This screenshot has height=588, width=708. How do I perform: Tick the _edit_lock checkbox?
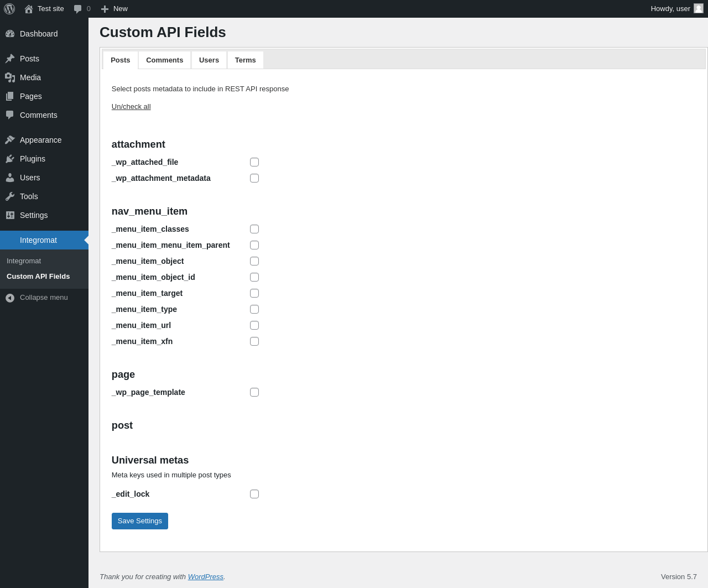coord(254,494)
